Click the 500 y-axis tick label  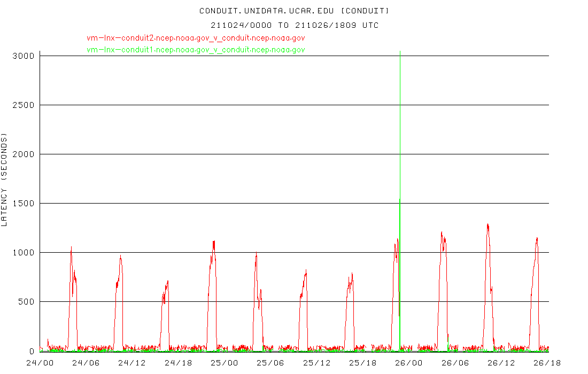coord(26,301)
